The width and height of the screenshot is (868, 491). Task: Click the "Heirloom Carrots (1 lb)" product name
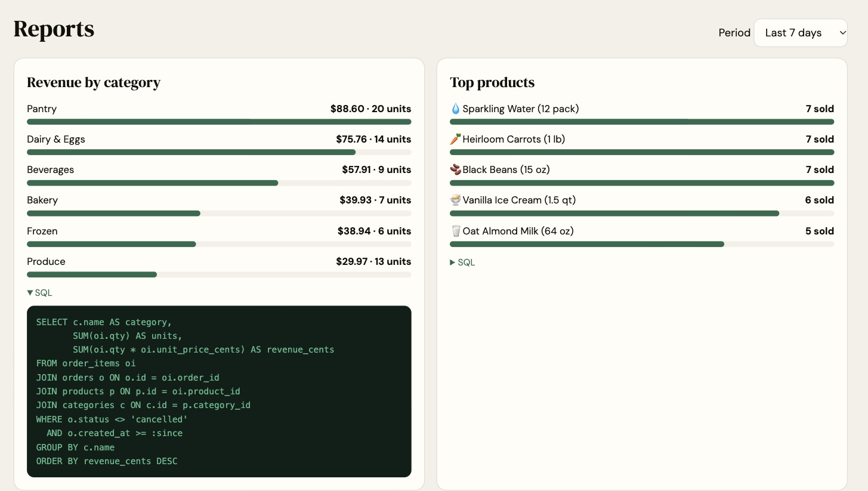click(x=514, y=139)
